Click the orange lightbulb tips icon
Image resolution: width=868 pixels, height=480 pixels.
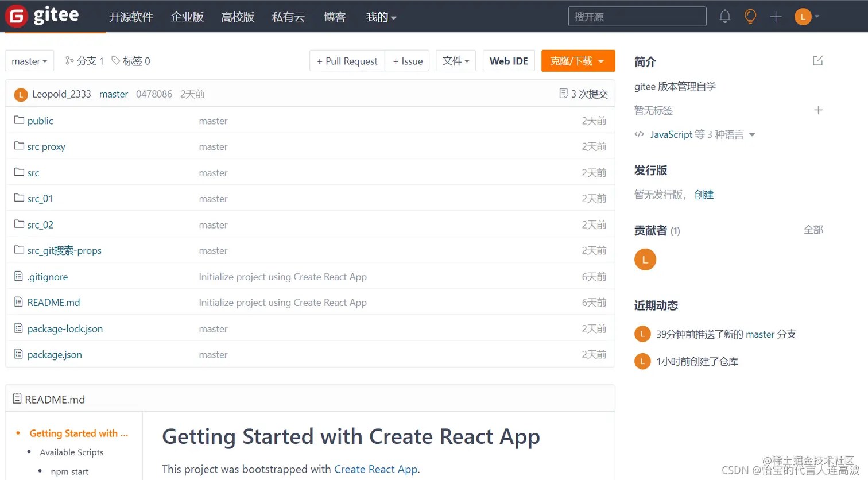[750, 17]
